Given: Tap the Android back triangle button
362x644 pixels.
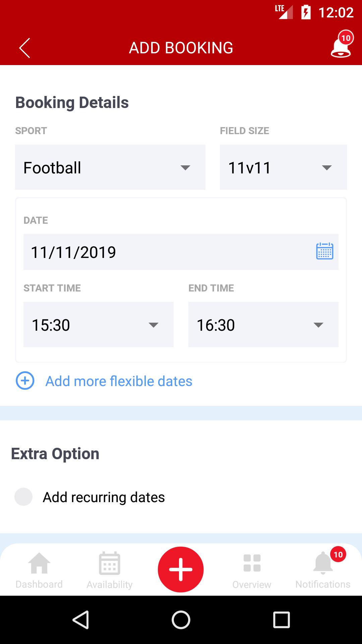Looking at the screenshot, I should pyautogui.click(x=81, y=620).
